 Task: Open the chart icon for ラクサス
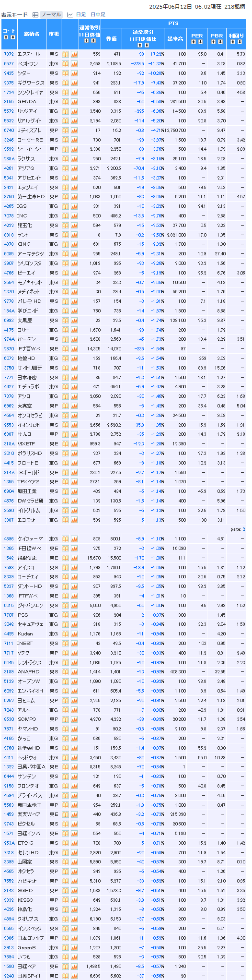click(x=74, y=159)
